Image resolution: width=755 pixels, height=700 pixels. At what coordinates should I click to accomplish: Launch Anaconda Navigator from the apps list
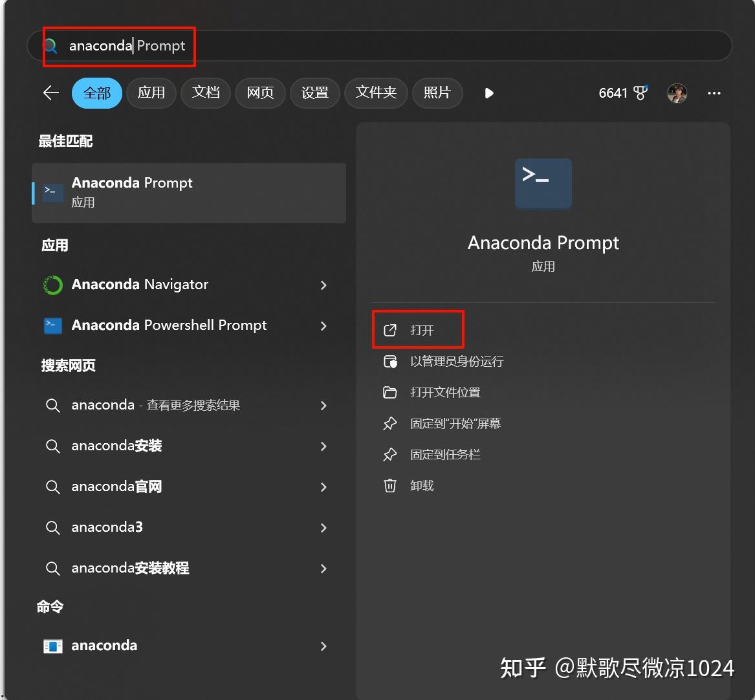[x=139, y=285]
